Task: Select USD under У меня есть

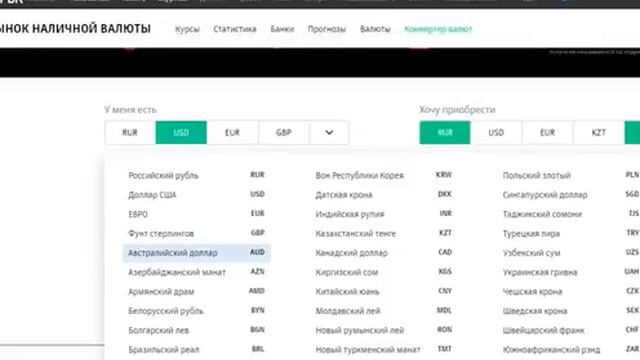Action: (181, 133)
